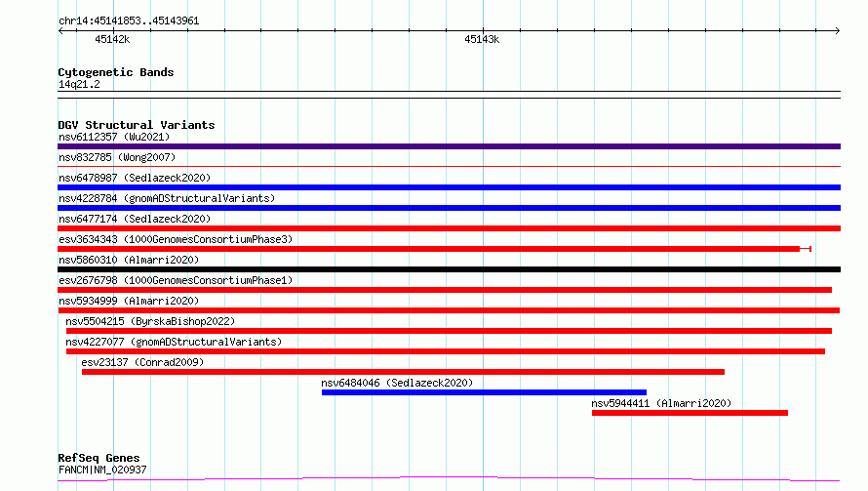This screenshot has height=491, width=868.
Task: Select the short blue nsv6484046 bar
Action: 484,392
